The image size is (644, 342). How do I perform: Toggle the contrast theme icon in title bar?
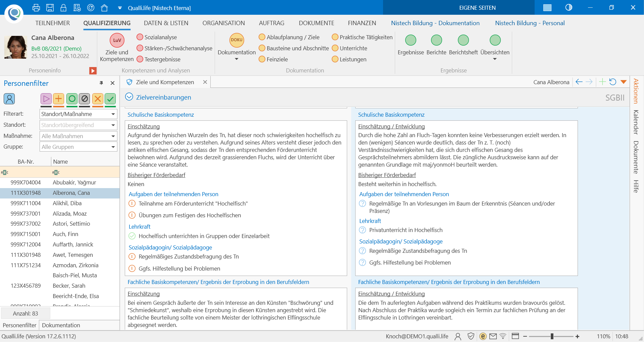[569, 7]
